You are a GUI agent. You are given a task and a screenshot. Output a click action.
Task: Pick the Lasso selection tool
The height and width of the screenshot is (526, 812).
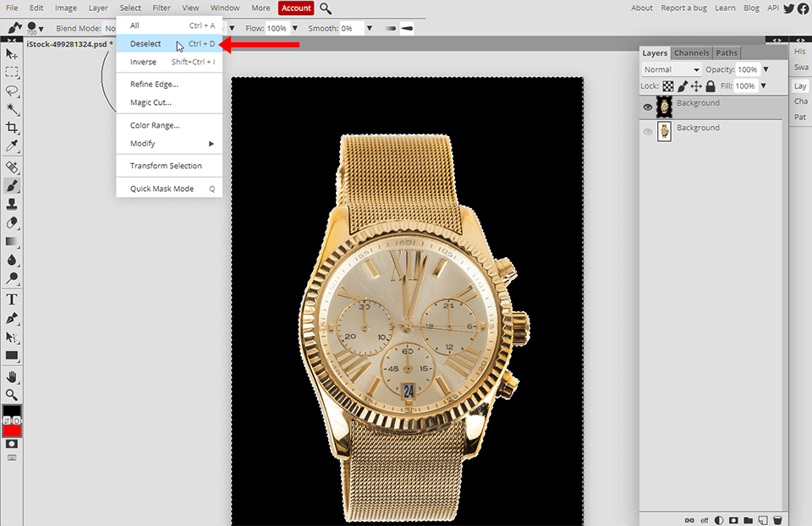click(x=12, y=90)
